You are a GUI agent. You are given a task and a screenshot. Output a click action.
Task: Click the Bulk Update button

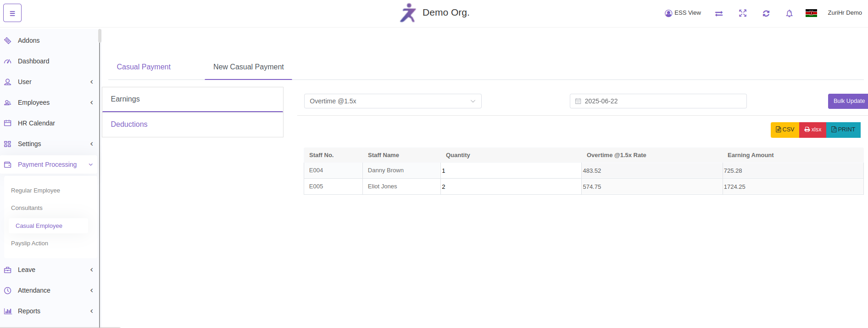point(848,101)
